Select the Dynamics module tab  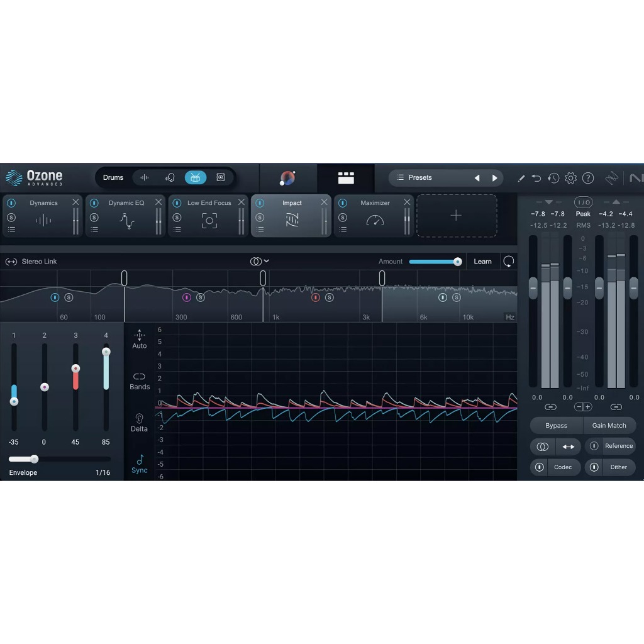(43, 216)
